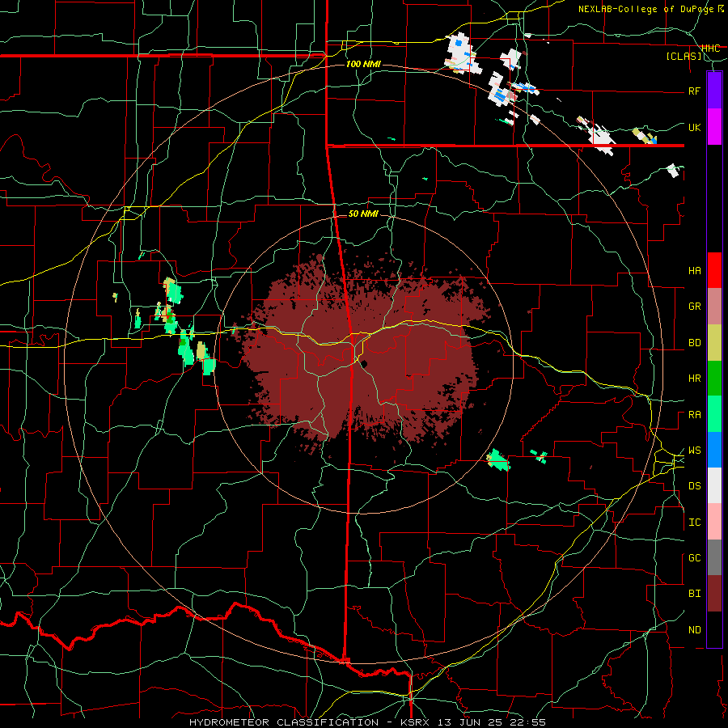Click the HR legend label
The image size is (728, 728).
[694, 379]
